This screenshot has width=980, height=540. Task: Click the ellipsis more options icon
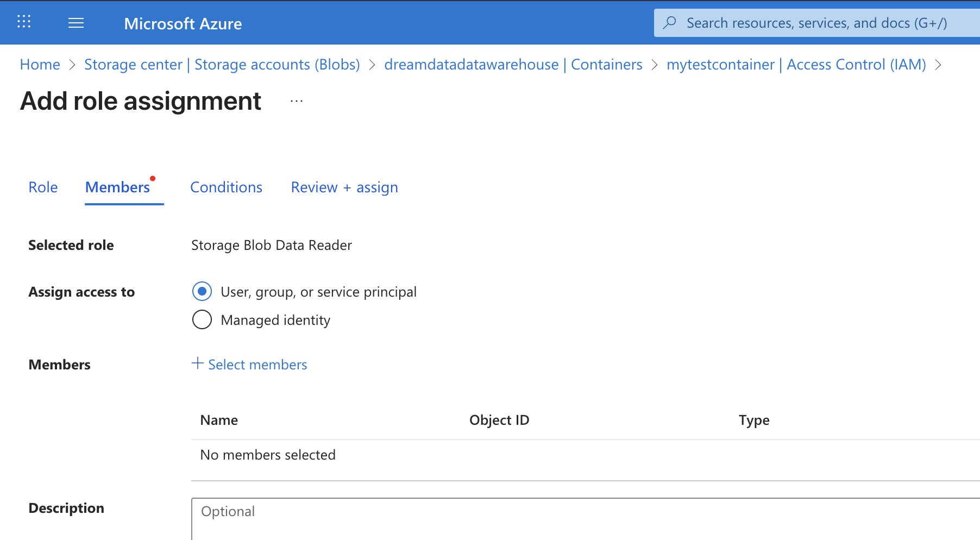297,101
